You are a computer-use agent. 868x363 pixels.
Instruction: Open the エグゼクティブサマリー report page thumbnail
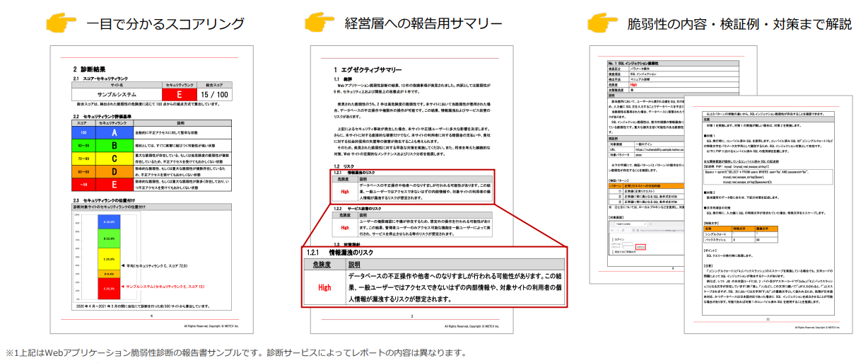coord(411,190)
